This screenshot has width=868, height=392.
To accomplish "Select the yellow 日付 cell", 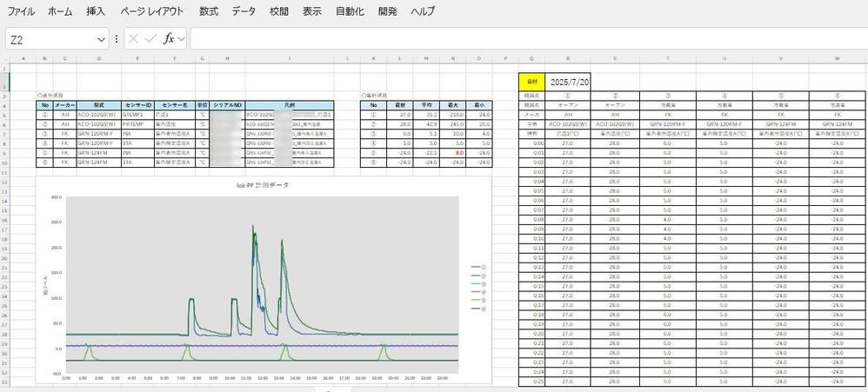I will [531, 82].
